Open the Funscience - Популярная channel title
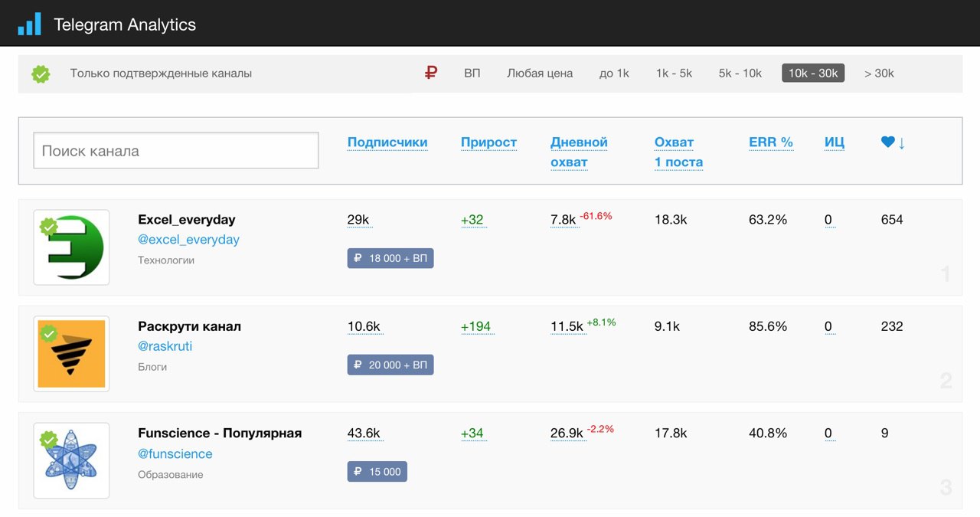The height and width of the screenshot is (517, 980). (220, 433)
